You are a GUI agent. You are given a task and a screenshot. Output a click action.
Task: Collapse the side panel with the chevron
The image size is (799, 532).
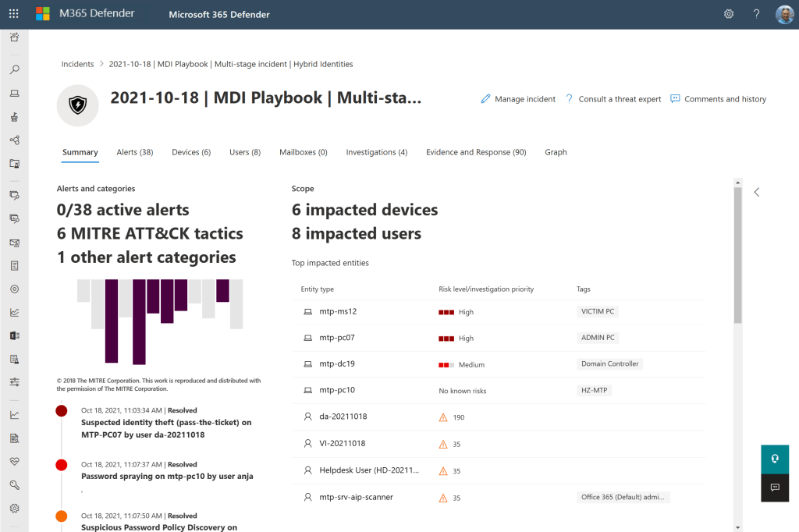tap(756, 192)
